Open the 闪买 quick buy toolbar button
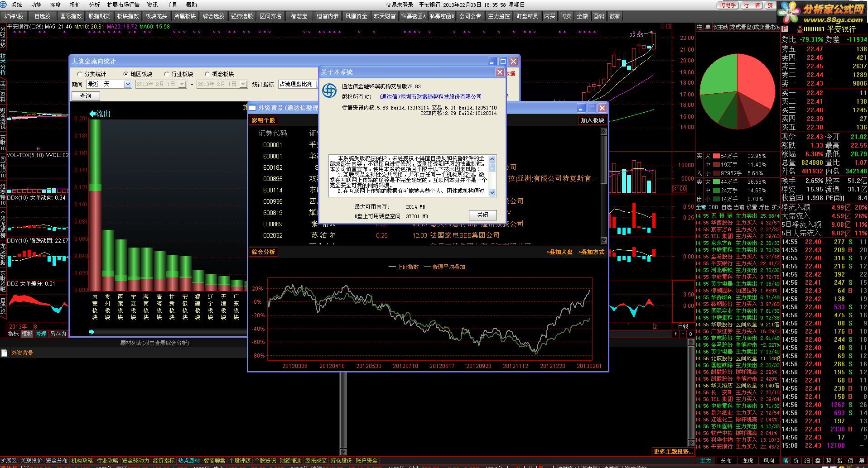Viewport: 868px width, 468px height. tap(550, 16)
